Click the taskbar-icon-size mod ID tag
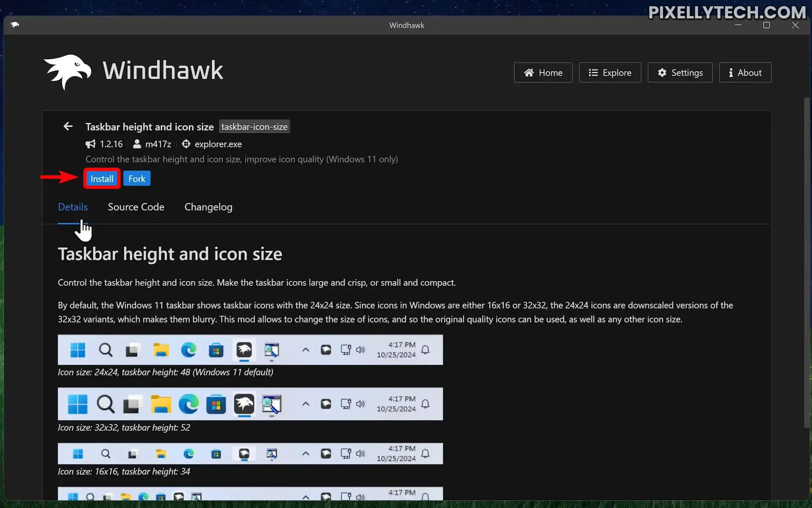The width and height of the screenshot is (812, 508). pos(254,127)
